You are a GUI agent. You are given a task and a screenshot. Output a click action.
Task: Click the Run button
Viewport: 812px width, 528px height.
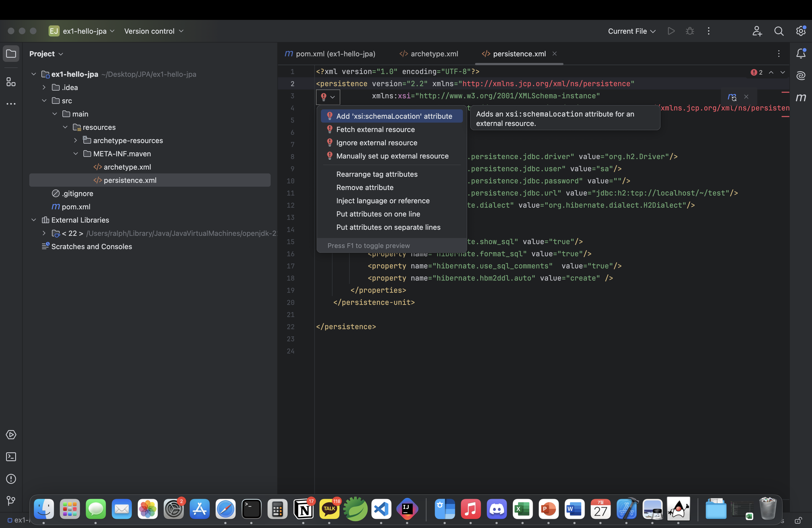671,31
